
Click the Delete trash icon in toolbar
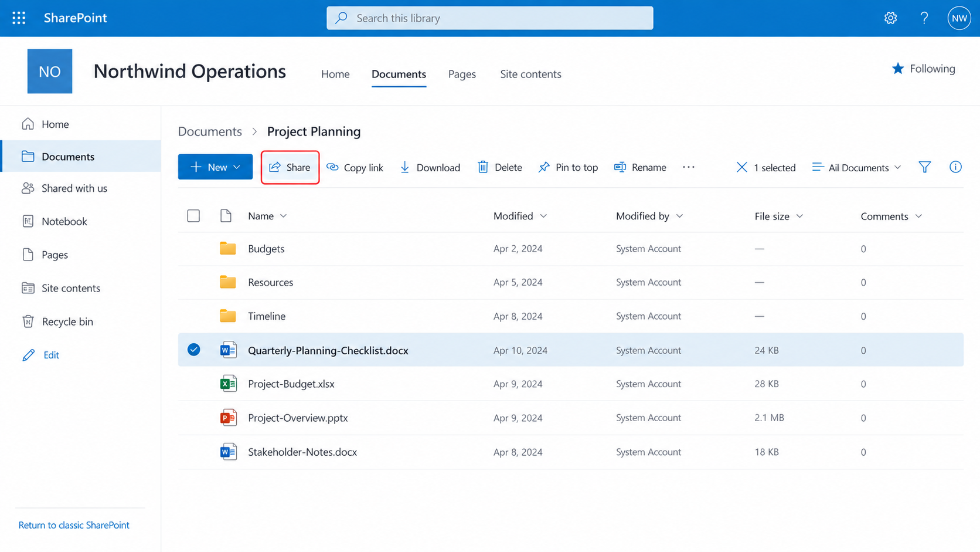point(483,167)
